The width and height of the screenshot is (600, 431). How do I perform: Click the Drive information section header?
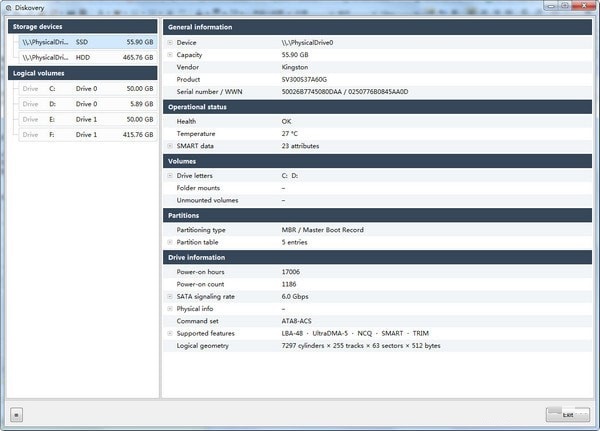377,257
